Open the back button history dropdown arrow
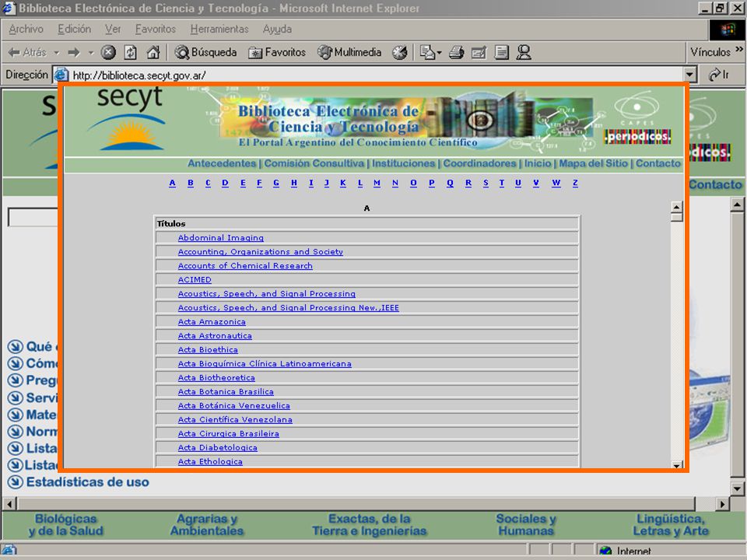The image size is (747, 560). coord(57,52)
